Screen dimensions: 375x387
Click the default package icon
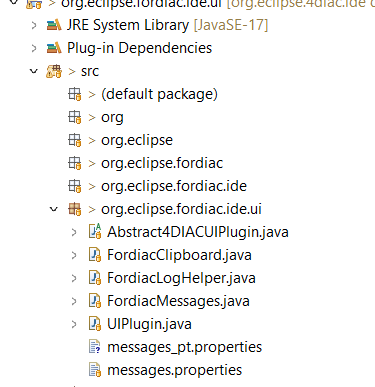click(x=75, y=94)
